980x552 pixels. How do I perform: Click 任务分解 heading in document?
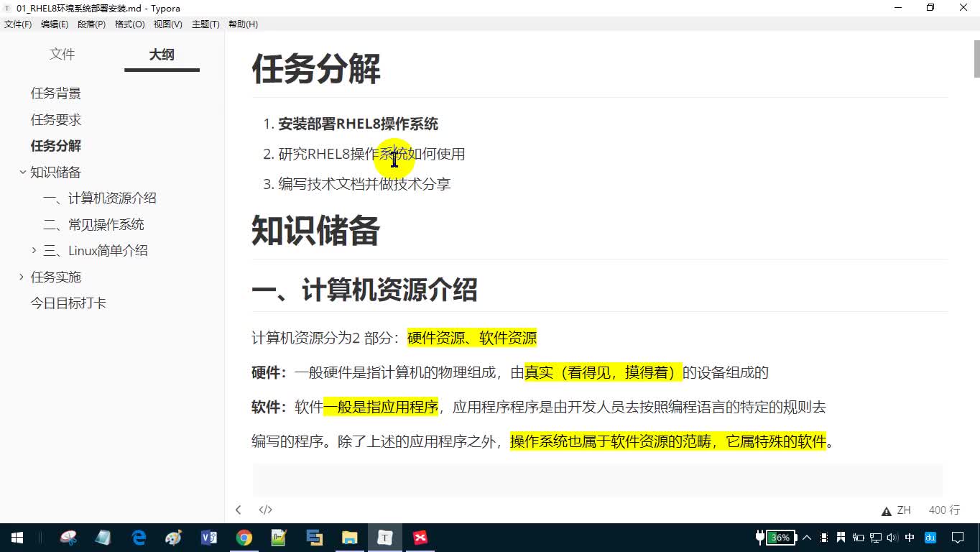coord(316,70)
